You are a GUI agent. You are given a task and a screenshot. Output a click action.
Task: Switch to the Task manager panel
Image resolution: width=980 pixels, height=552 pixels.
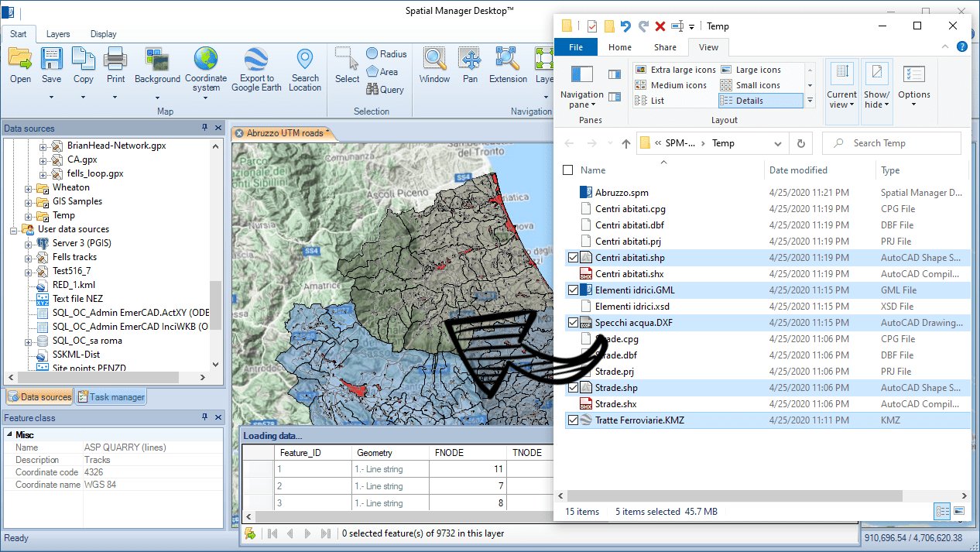pos(111,397)
